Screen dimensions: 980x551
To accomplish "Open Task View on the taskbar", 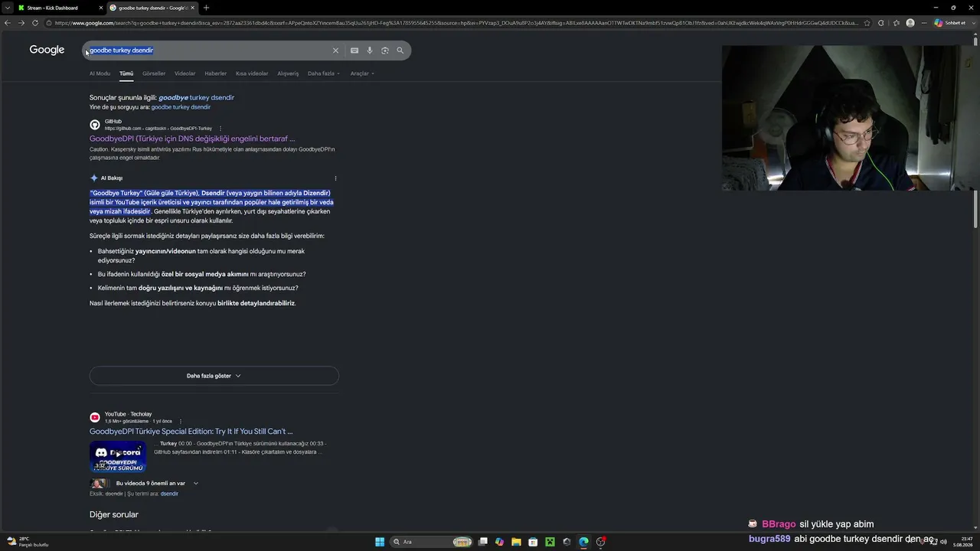I will click(x=482, y=542).
